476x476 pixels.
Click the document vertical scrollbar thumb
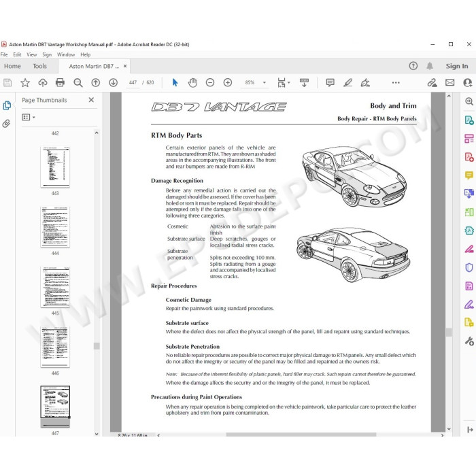pos(449,332)
